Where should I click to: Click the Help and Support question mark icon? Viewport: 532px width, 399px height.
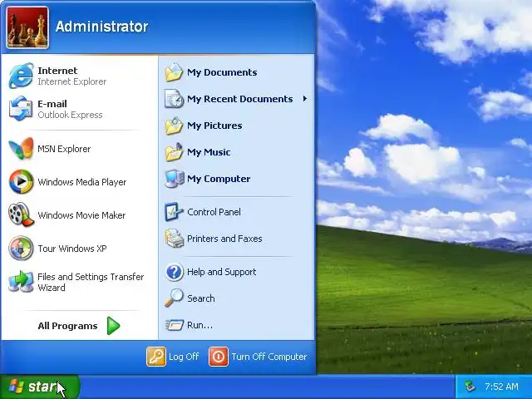[175, 272]
